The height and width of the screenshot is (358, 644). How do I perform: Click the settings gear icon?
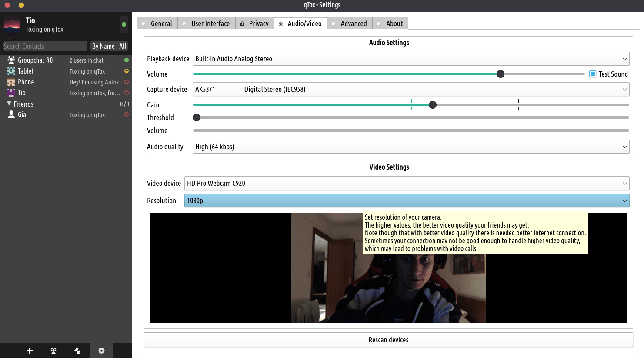(101, 351)
